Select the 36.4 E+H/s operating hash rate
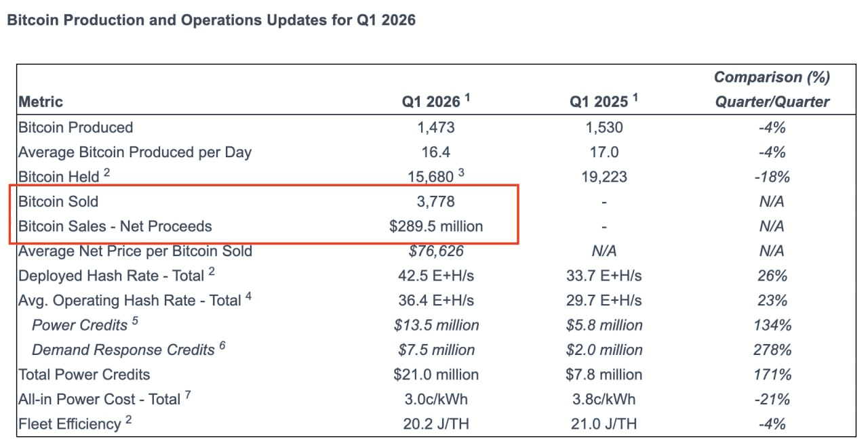Viewport: 868px width, 441px height. 436,300
